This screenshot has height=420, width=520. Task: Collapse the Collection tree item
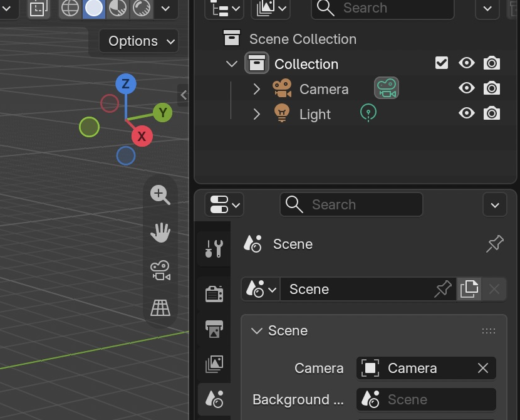[231, 64]
